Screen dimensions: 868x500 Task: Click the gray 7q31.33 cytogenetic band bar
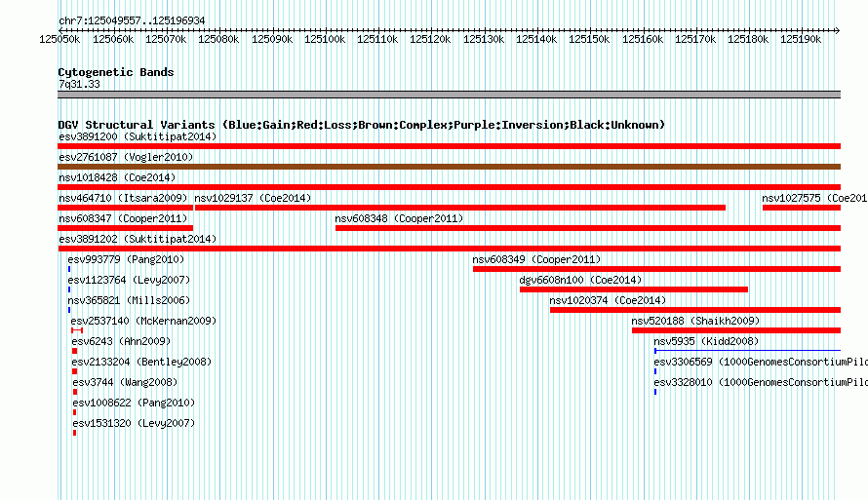[449, 95]
